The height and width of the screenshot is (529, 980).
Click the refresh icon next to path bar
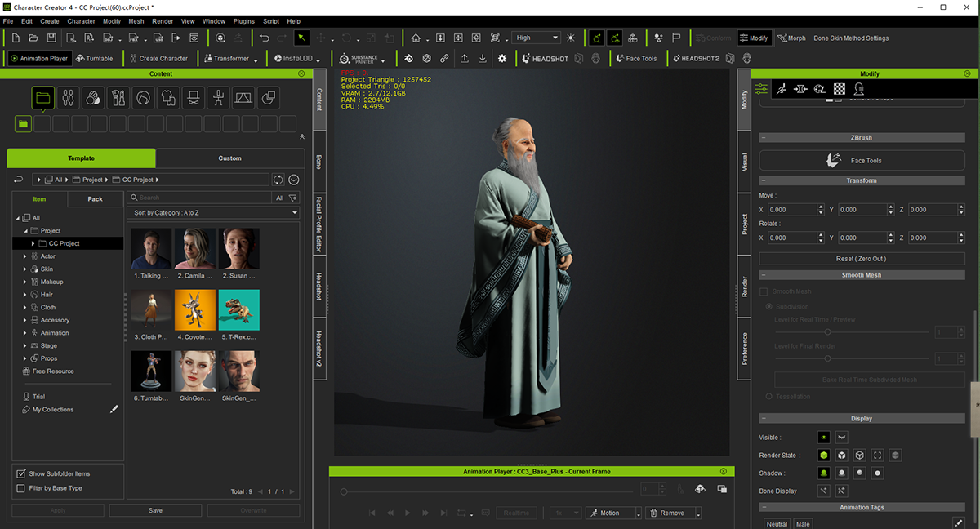click(x=278, y=180)
